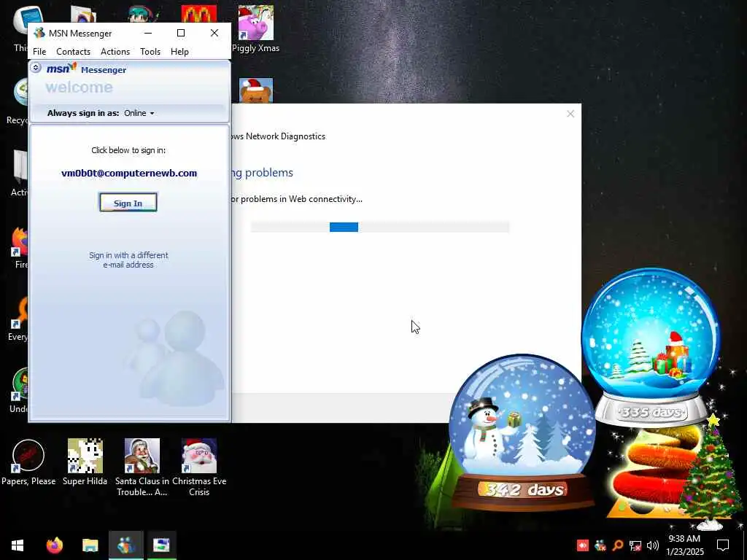Open the Contacts menu
The width and height of the screenshot is (747, 560).
[x=74, y=52]
